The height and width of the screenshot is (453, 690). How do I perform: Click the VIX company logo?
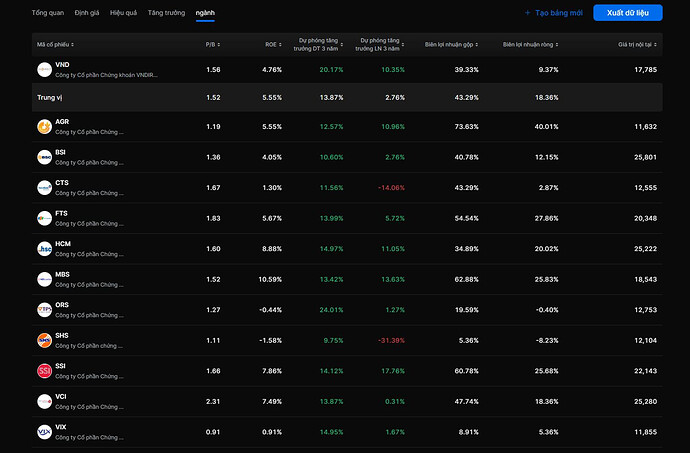pyautogui.click(x=44, y=432)
